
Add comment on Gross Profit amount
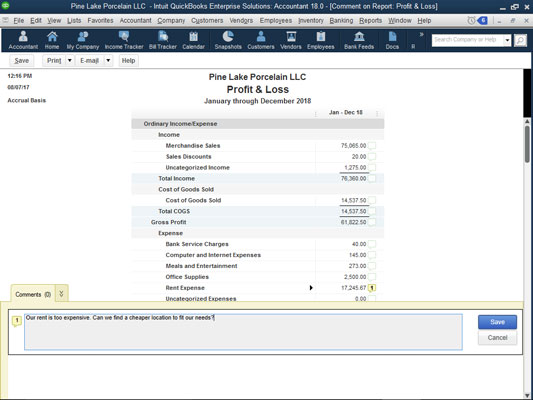pos(372,222)
